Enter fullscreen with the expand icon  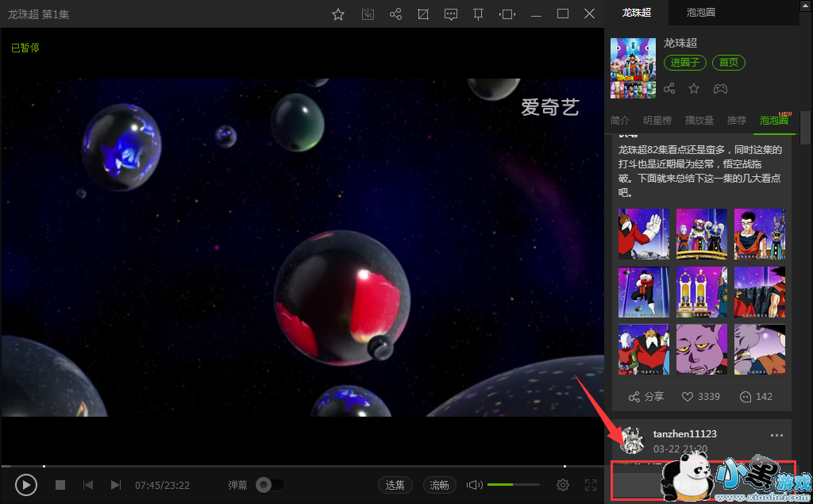(591, 485)
